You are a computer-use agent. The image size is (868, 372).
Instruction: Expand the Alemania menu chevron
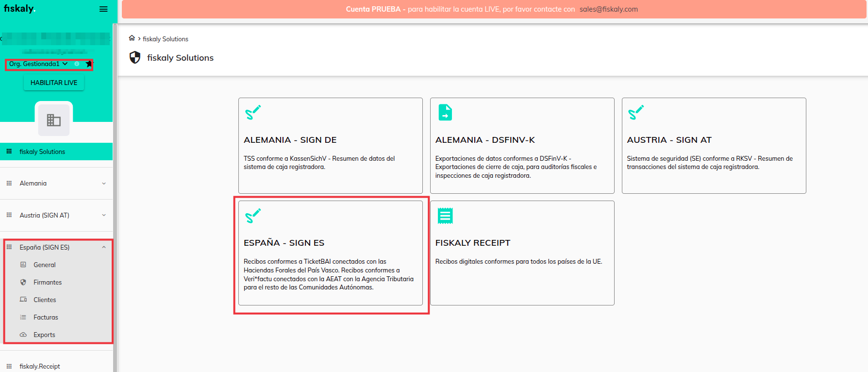(104, 184)
